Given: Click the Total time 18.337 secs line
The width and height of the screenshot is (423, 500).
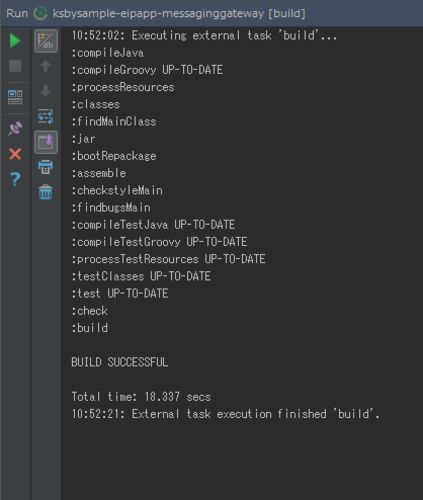Looking at the screenshot, I should click(x=141, y=397).
